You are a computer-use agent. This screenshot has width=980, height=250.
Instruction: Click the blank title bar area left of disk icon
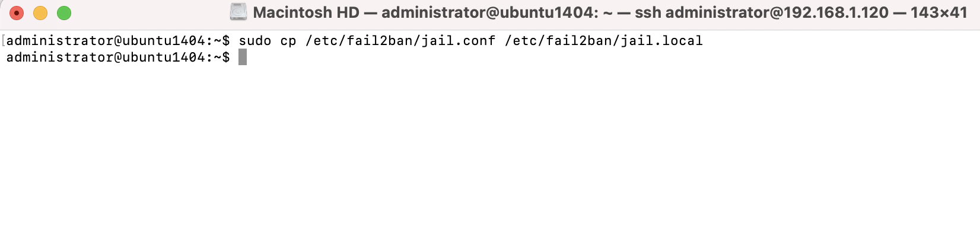click(x=148, y=12)
